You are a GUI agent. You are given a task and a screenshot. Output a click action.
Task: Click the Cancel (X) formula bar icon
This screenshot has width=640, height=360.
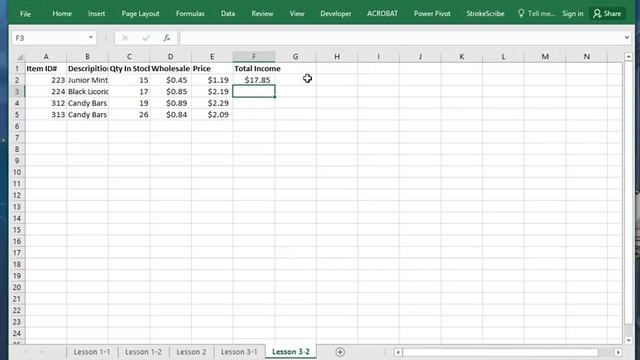tap(125, 38)
